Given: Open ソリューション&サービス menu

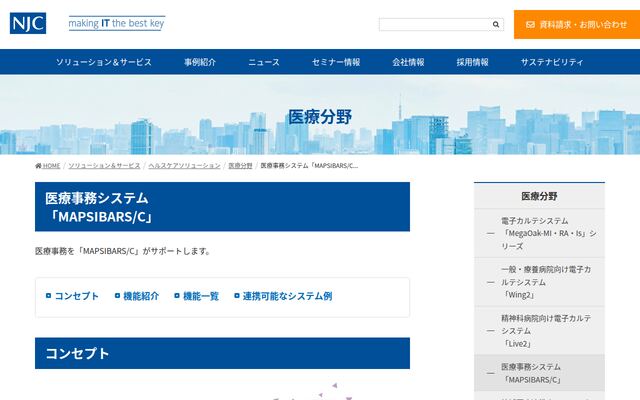Looking at the screenshot, I should (104, 62).
